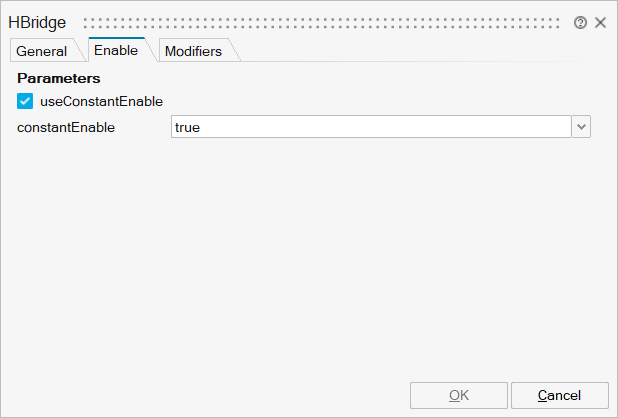The height and width of the screenshot is (418, 618).
Task: Select the Enable tab
Action: click(x=116, y=50)
